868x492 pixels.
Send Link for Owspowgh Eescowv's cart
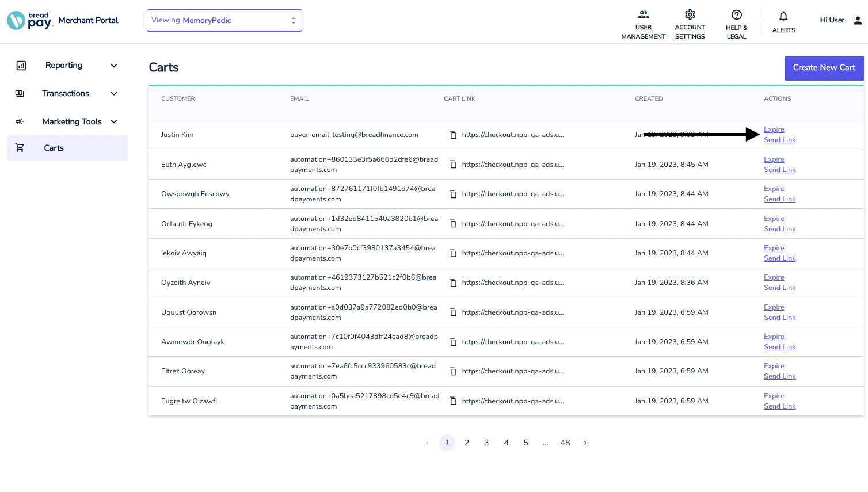tap(779, 199)
